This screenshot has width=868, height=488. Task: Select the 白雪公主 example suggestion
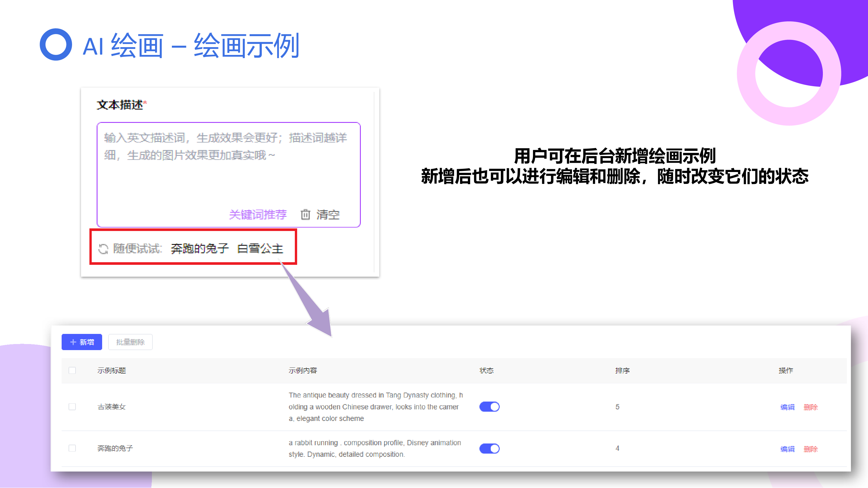(260, 249)
